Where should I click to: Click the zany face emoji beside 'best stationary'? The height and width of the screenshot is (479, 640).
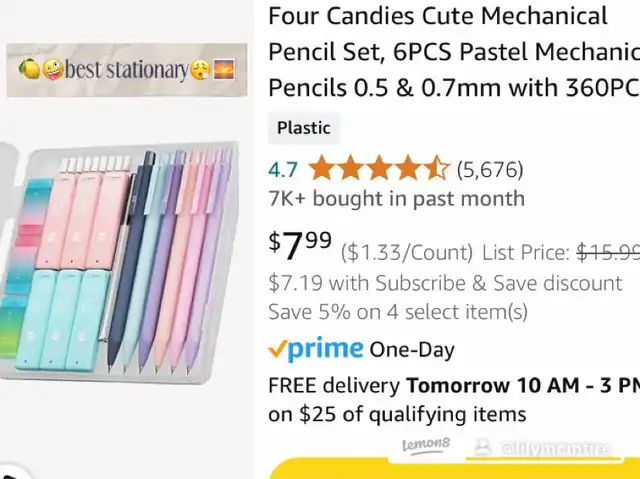[53, 69]
